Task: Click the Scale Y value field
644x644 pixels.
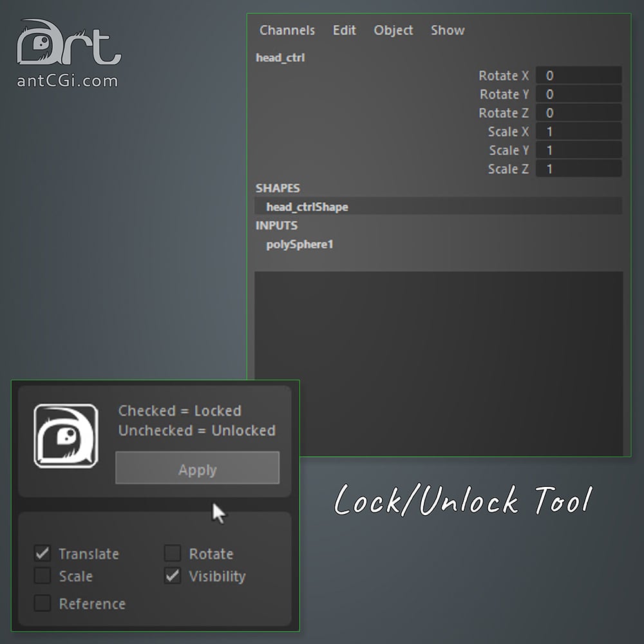Action: (x=579, y=150)
